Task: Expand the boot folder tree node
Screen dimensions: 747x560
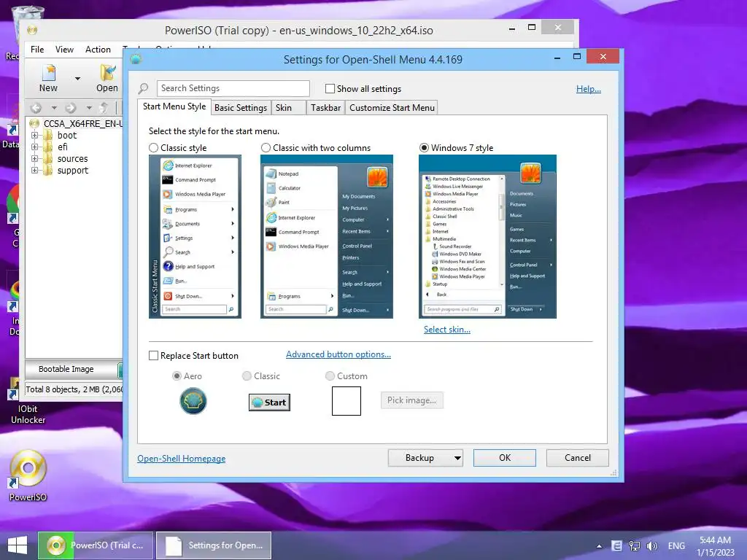Action: pyautogui.click(x=35, y=135)
